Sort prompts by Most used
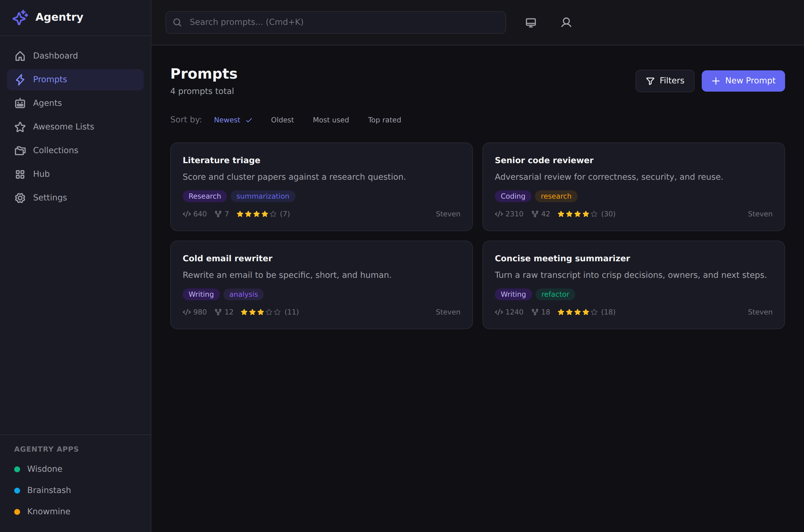This screenshot has height=532, width=804. (331, 120)
